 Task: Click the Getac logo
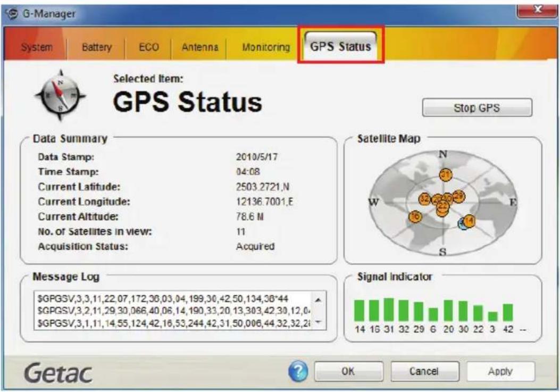point(58,373)
